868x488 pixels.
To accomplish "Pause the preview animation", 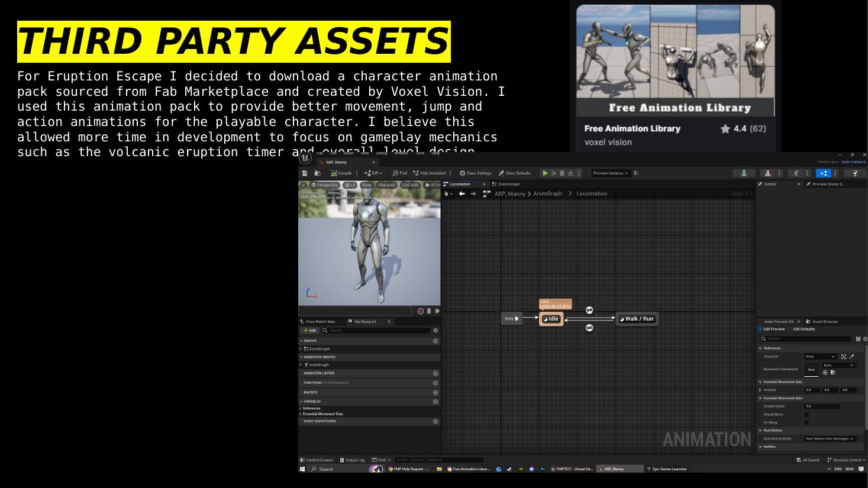I will 429,311.
